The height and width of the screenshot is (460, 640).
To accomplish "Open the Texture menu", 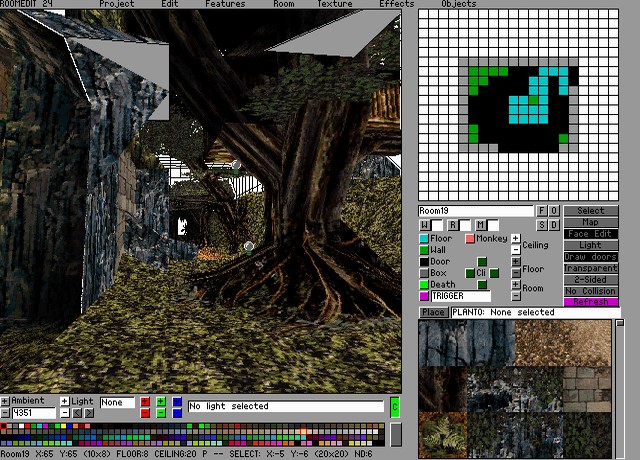I will tap(334, 4).
